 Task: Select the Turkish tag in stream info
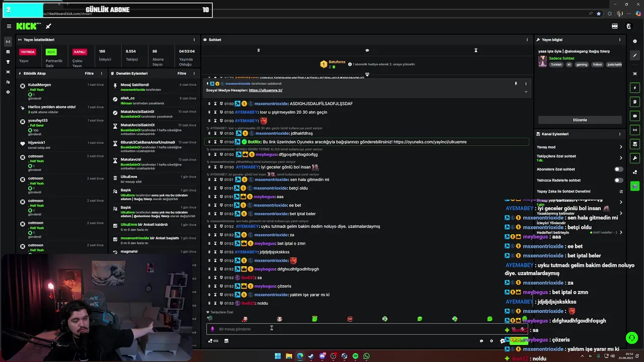(556, 64)
